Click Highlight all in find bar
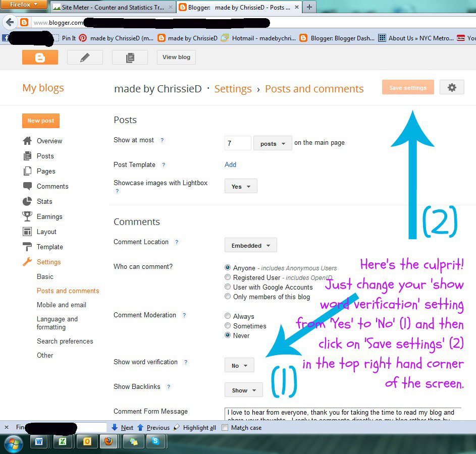476x454 pixels. (x=195, y=428)
